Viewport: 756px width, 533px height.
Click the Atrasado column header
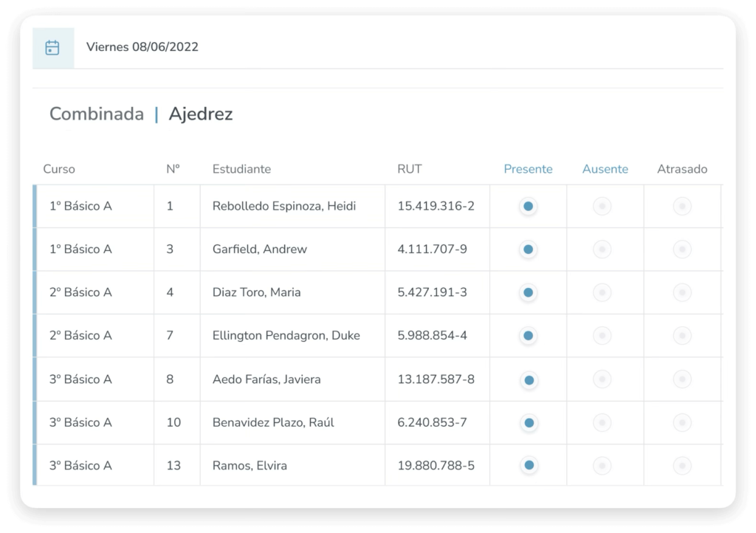681,169
